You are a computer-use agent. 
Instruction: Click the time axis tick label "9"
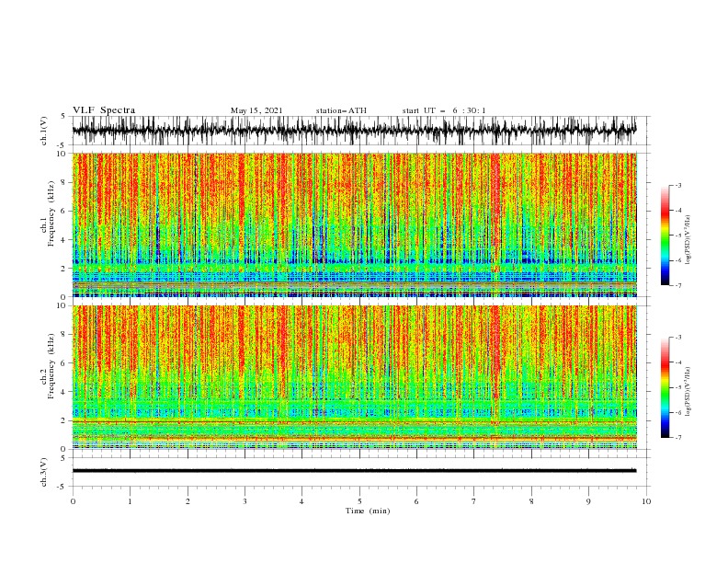click(x=588, y=501)
